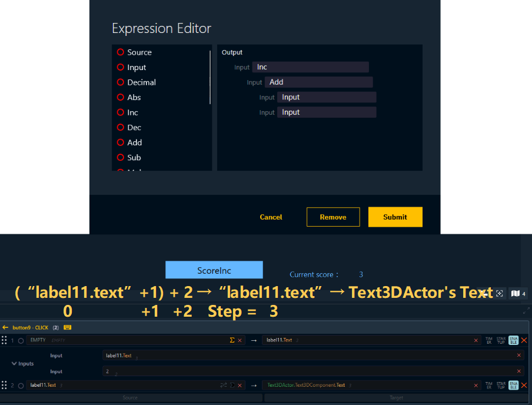The width and height of the screenshot is (532, 405).
Task: Collapse the Inputs section chevron
Action: click(15, 364)
